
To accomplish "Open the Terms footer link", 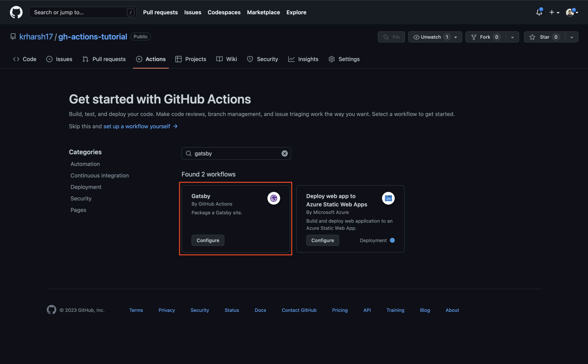I will click(136, 310).
